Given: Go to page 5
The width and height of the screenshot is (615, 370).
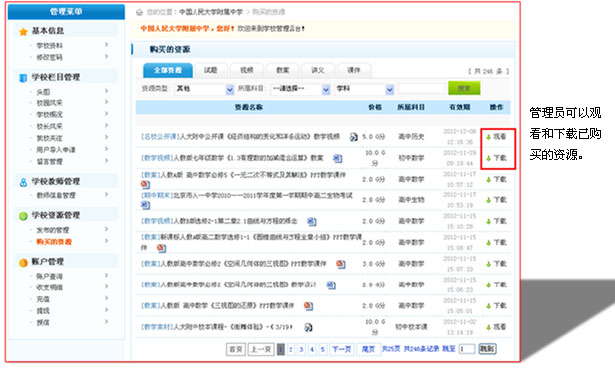Looking at the screenshot, I should pos(322,349).
